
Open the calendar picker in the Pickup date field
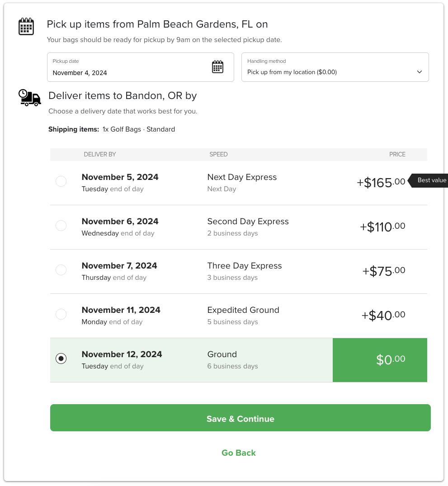pos(217,67)
